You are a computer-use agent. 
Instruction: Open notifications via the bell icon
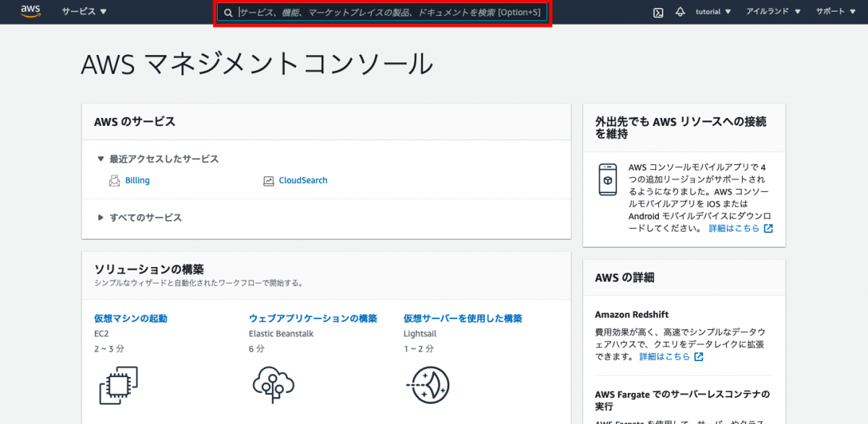point(680,12)
